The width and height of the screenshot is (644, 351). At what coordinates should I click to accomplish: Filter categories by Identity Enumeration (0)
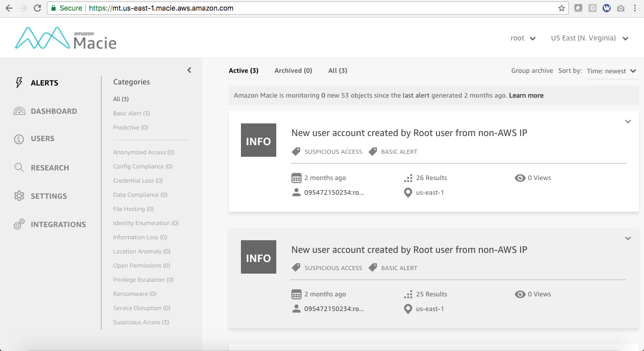145,223
